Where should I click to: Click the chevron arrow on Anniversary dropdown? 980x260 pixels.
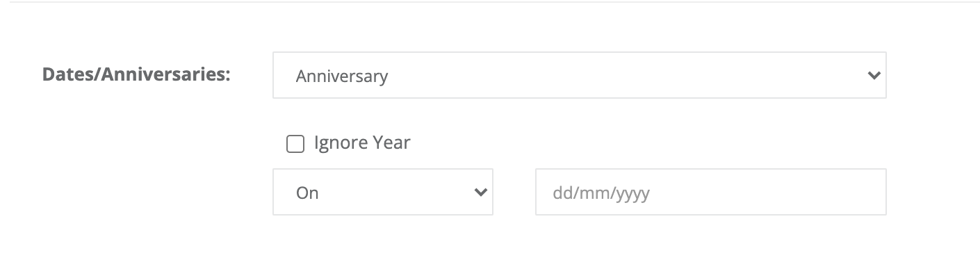874,75
